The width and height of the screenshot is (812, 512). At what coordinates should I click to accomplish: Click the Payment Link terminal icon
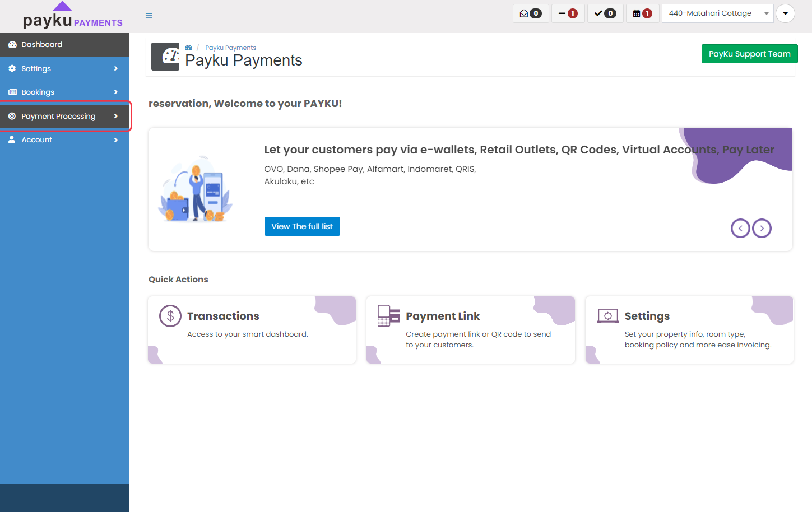(x=389, y=316)
